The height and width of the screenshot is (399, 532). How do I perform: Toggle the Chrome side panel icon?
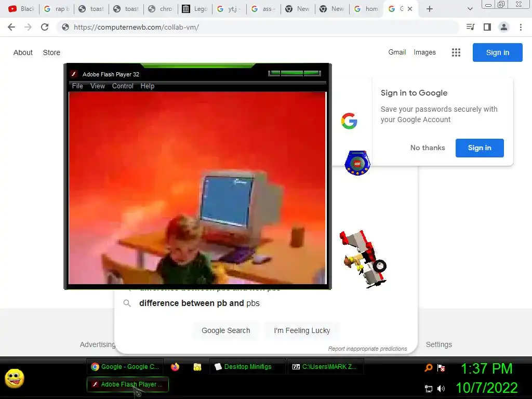487,27
